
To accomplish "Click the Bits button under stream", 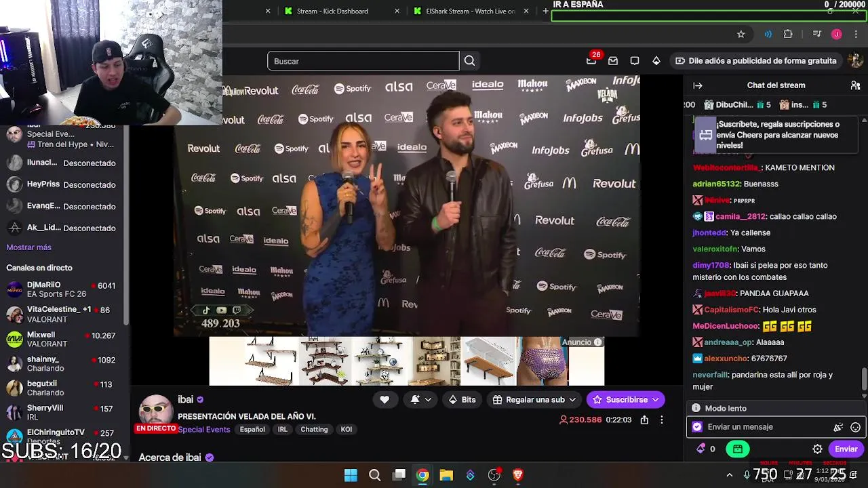I will 462,400.
